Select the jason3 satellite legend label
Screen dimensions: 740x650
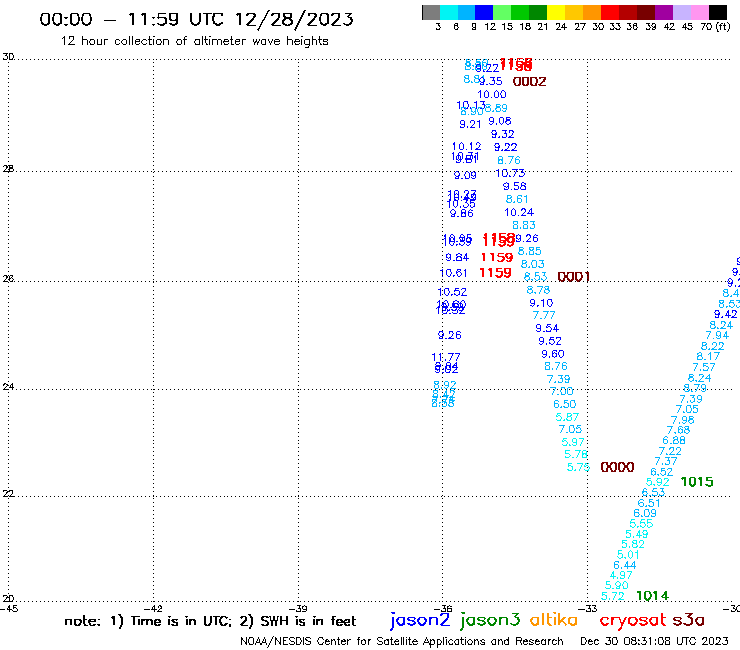click(x=489, y=620)
